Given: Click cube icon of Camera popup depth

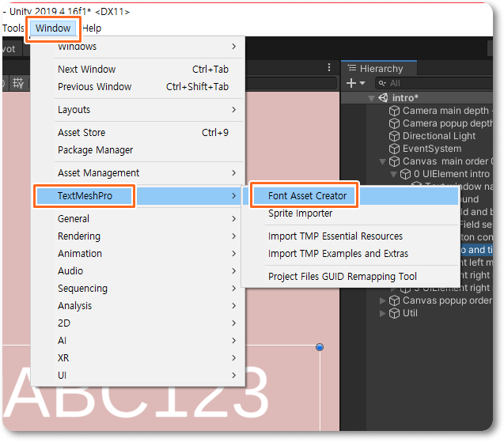Looking at the screenshot, I should point(394,123).
